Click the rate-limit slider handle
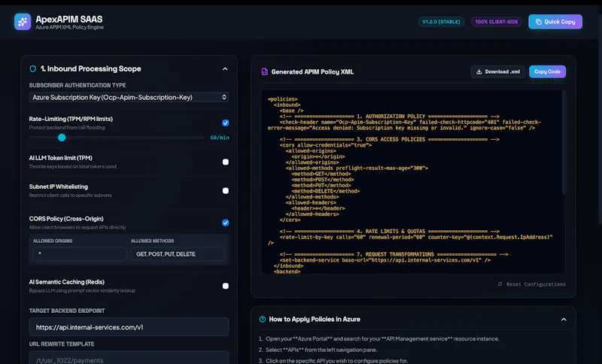 point(62,138)
